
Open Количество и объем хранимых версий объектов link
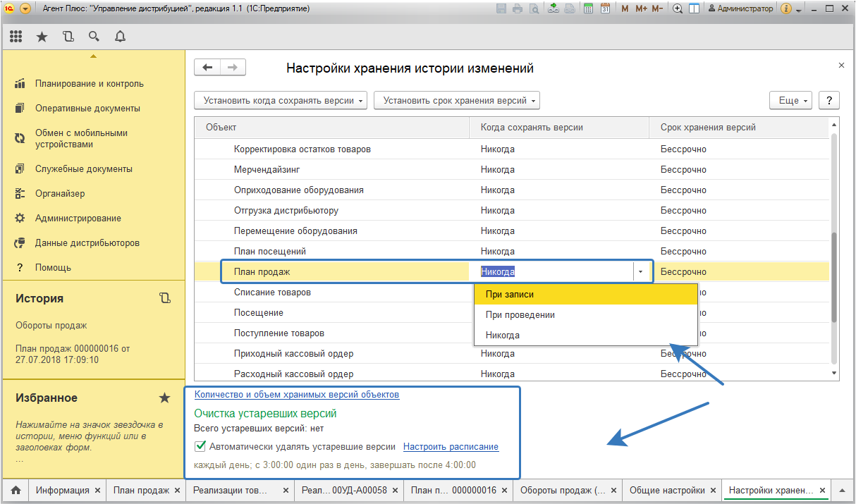click(297, 395)
